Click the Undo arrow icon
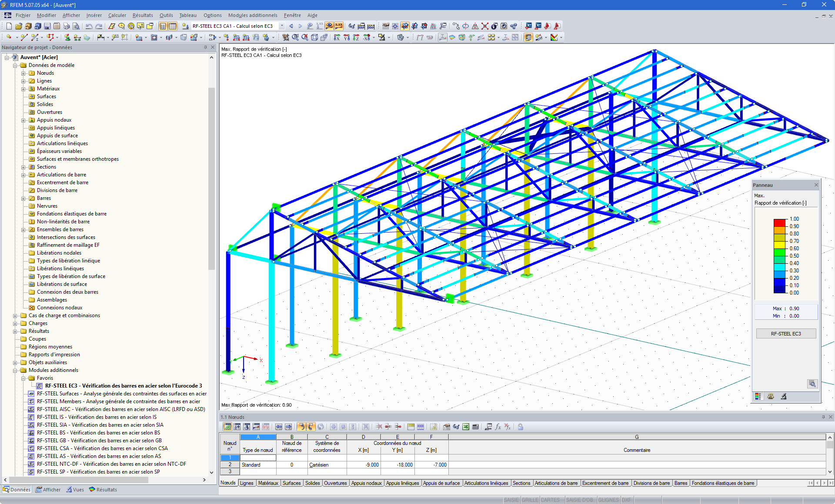835x504 pixels. (89, 26)
